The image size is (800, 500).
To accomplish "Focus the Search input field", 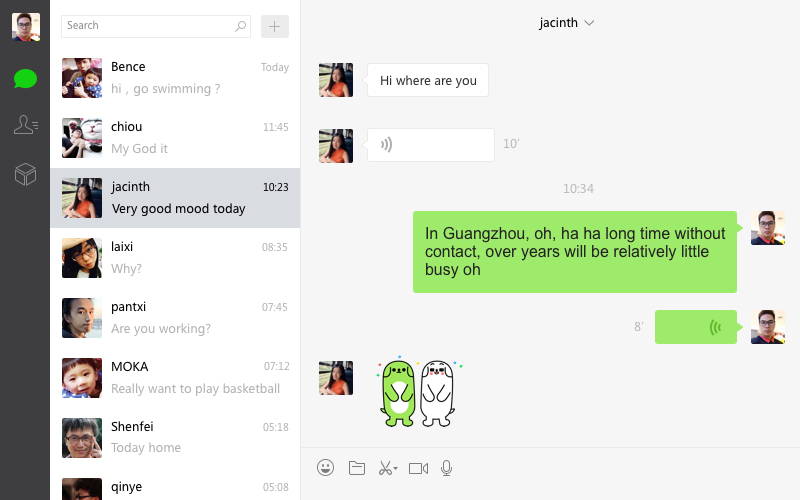I will coord(156,26).
